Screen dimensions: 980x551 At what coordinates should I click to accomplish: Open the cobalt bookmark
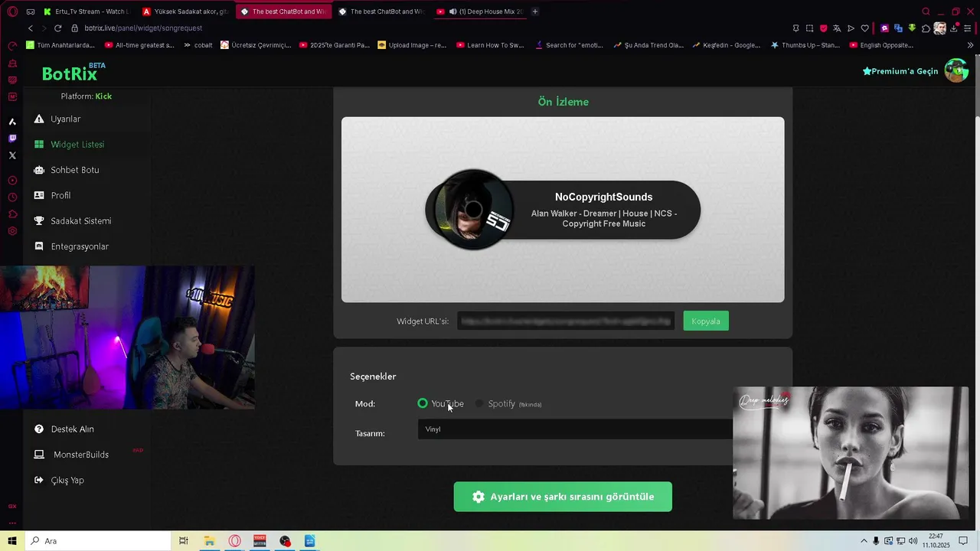pos(198,45)
